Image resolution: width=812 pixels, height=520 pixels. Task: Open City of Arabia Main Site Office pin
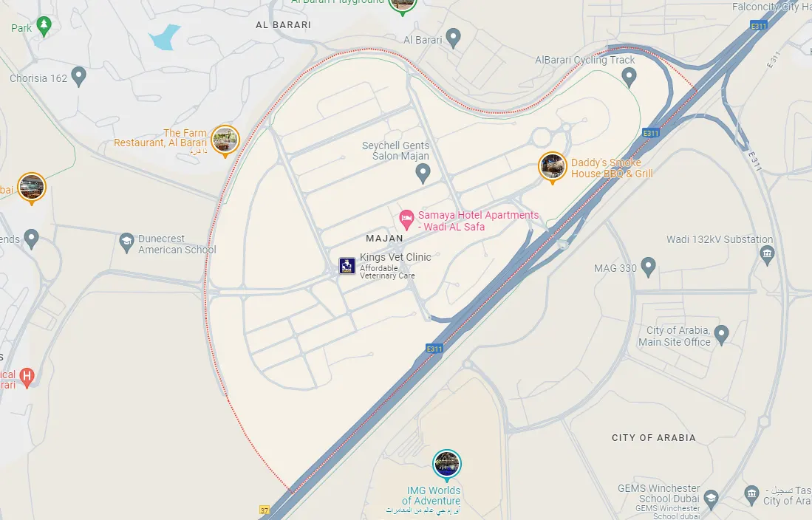(721, 335)
